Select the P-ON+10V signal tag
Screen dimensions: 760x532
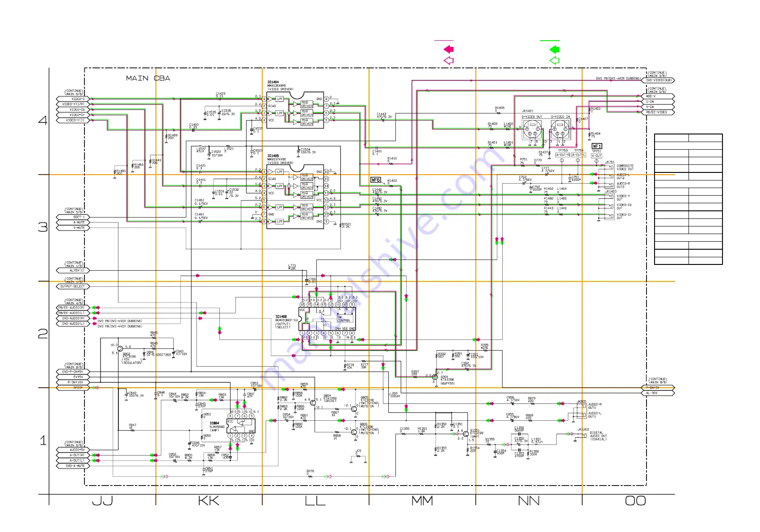pyautogui.click(x=73, y=382)
